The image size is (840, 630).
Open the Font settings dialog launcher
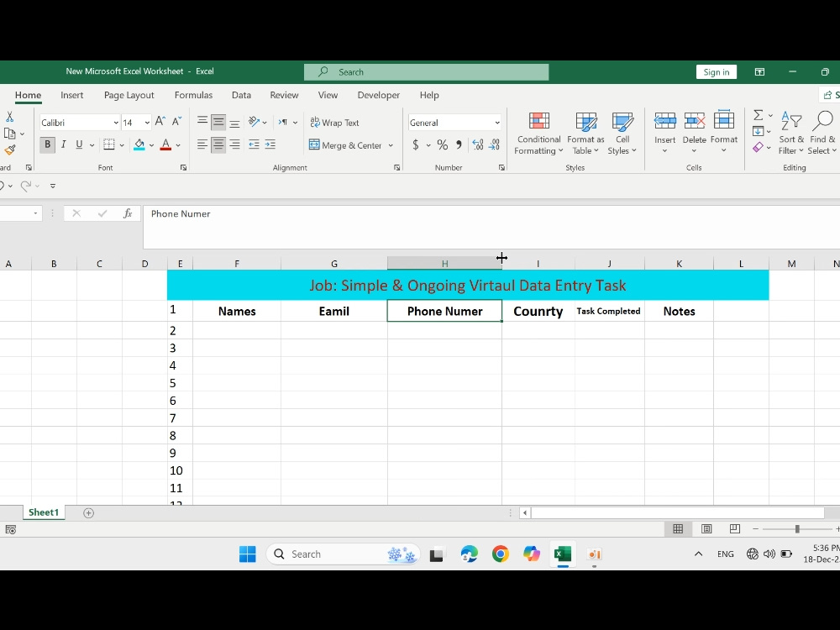click(x=183, y=168)
